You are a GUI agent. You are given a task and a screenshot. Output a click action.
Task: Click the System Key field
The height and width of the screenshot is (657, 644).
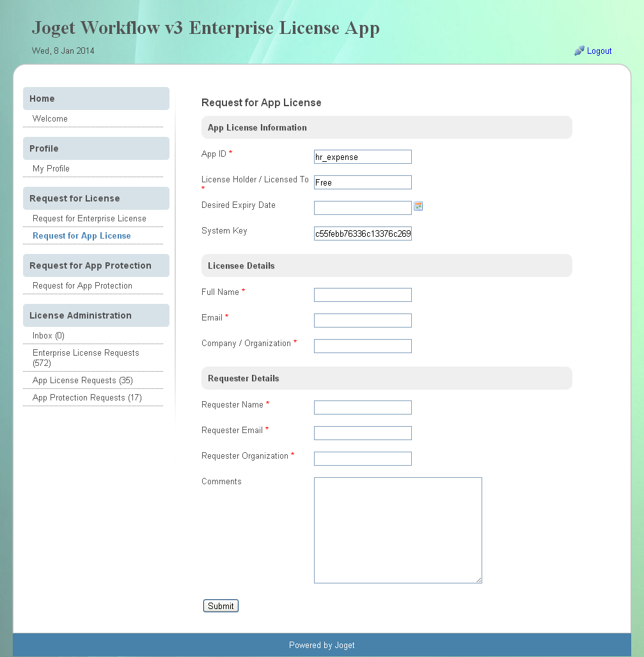point(363,234)
